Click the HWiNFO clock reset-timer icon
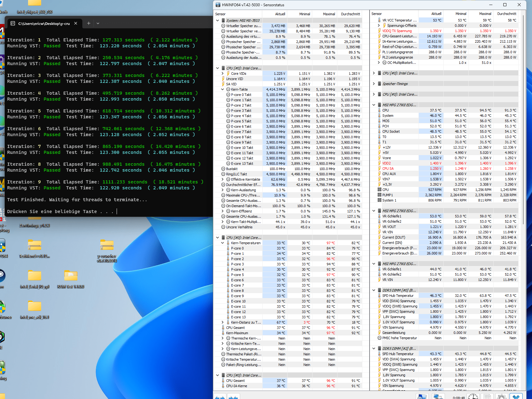This screenshot has width=532, height=399. pos(473,396)
